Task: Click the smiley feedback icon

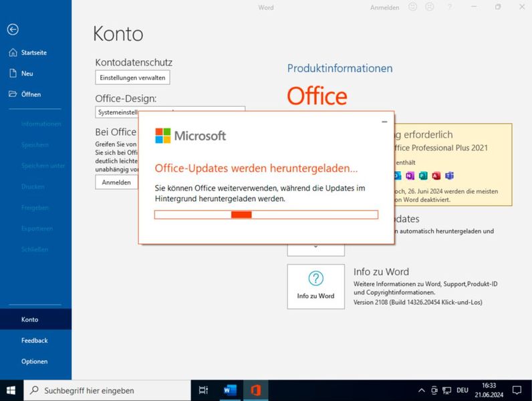Action: click(x=412, y=7)
